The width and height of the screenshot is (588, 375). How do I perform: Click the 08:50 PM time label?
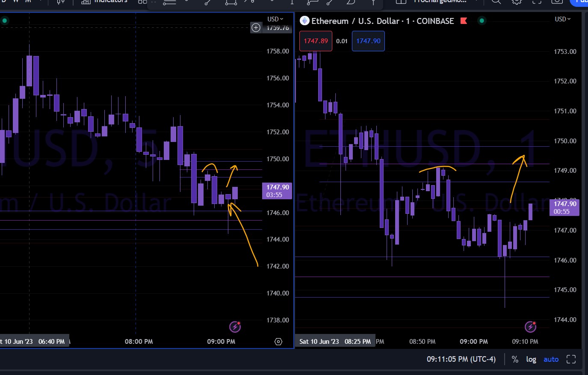click(x=423, y=342)
